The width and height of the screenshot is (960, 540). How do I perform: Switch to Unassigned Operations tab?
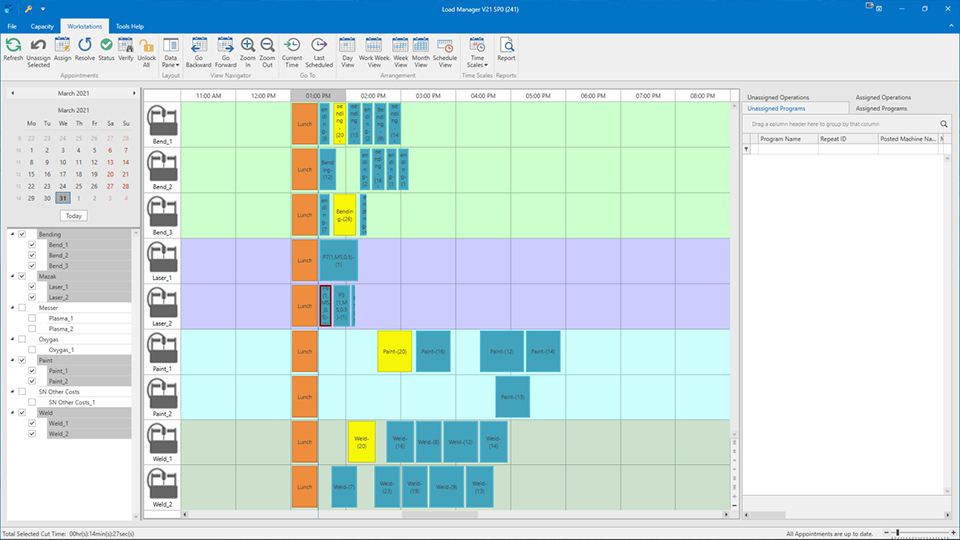(778, 97)
